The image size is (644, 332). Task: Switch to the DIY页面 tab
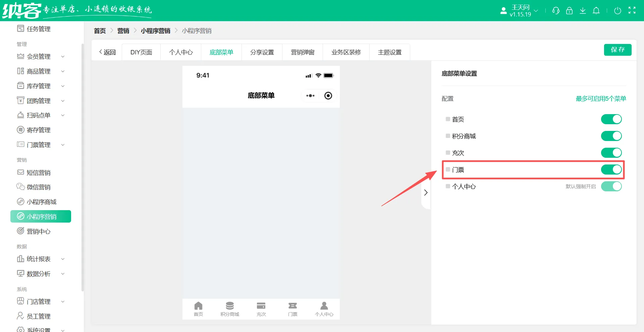[x=141, y=52]
